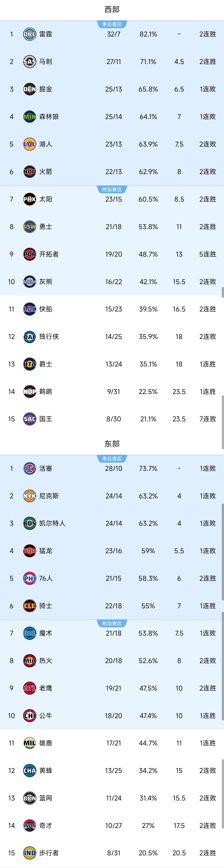Open the 马刺 team standings row

112,62
